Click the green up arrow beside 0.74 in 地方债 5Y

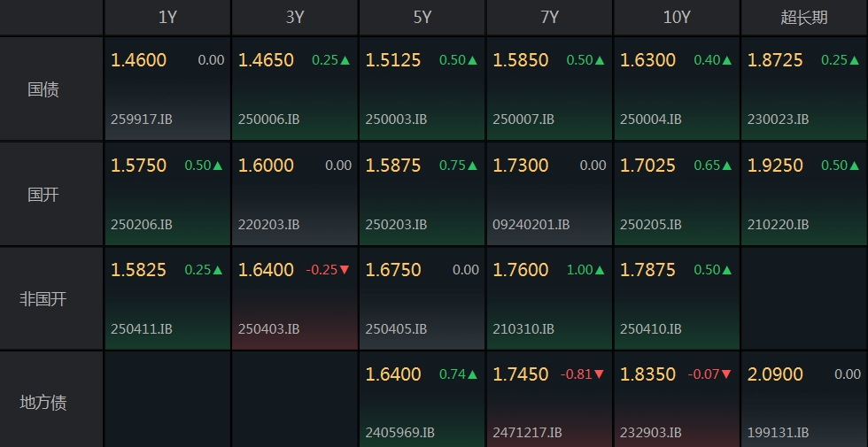click(x=472, y=374)
